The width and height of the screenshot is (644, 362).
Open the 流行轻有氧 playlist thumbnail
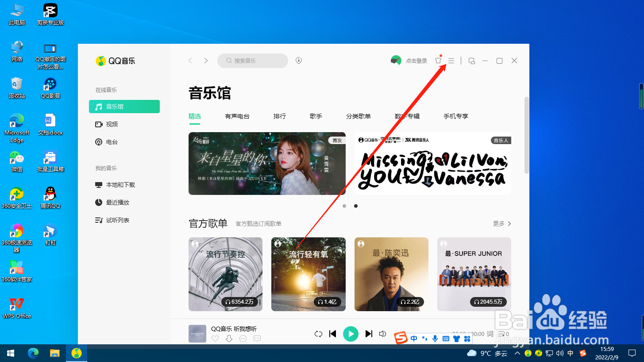click(x=308, y=274)
